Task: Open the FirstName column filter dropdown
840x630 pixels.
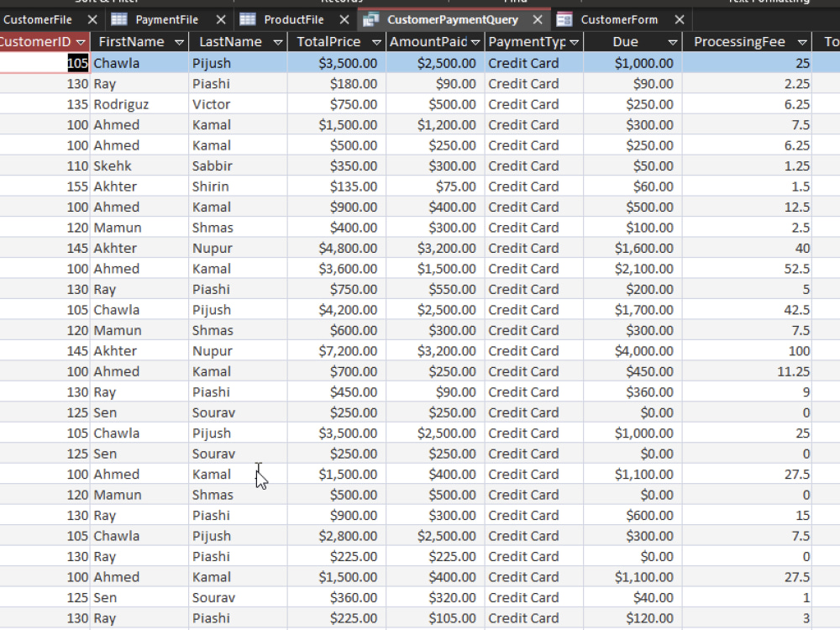Action: 180,42
